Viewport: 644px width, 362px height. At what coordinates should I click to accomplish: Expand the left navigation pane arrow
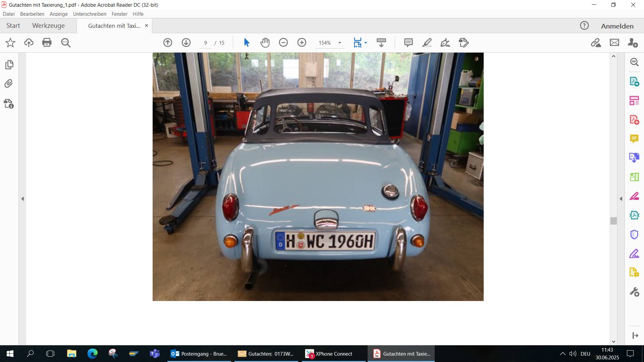click(x=22, y=199)
